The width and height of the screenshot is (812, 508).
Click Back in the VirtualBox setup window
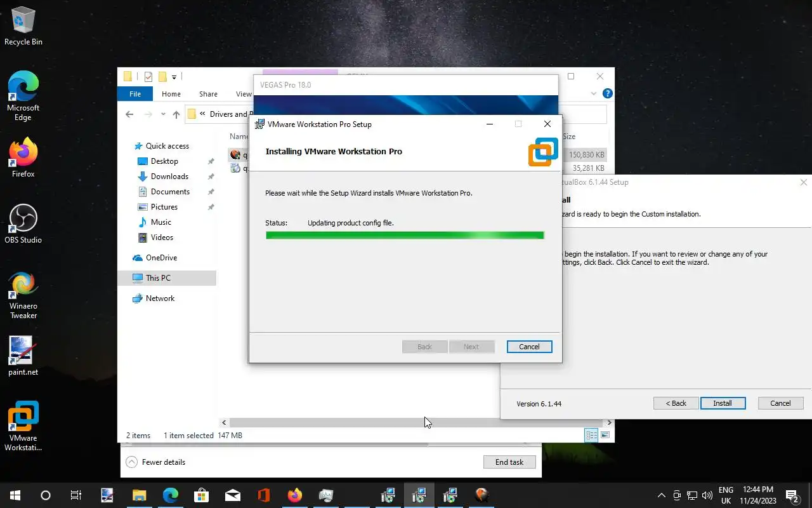point(676,403)
